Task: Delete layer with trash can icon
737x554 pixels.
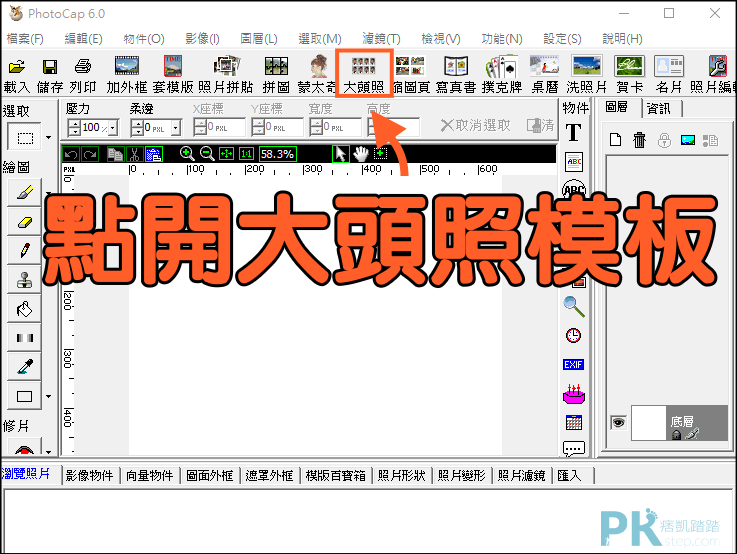Action: 639,140
